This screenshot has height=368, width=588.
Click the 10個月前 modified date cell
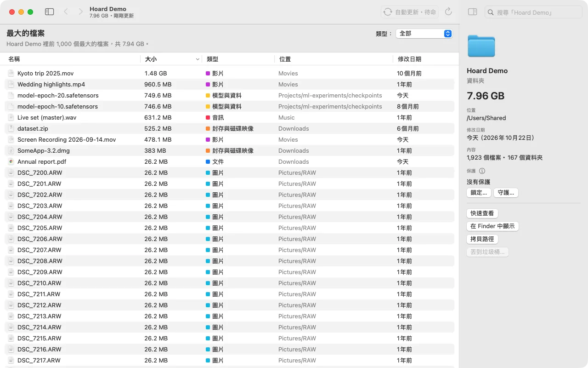pyautogui.click(x=409, y=73)
